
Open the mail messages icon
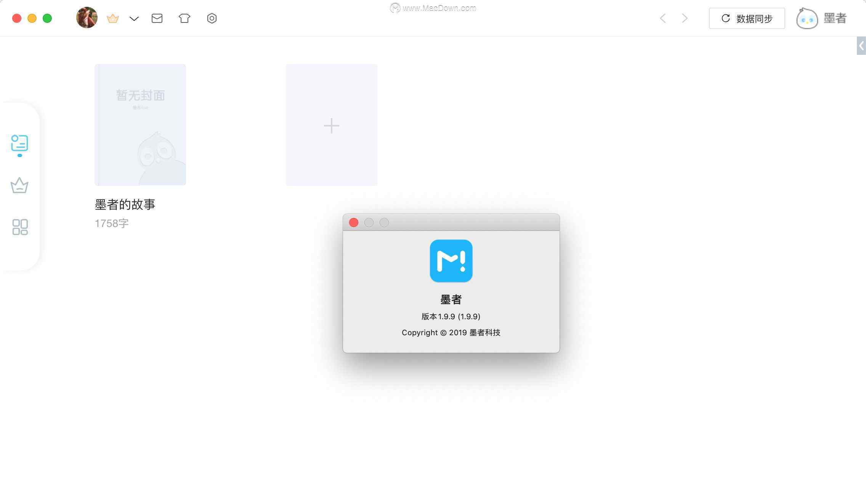pyautogui.click(x=157, y=18)
